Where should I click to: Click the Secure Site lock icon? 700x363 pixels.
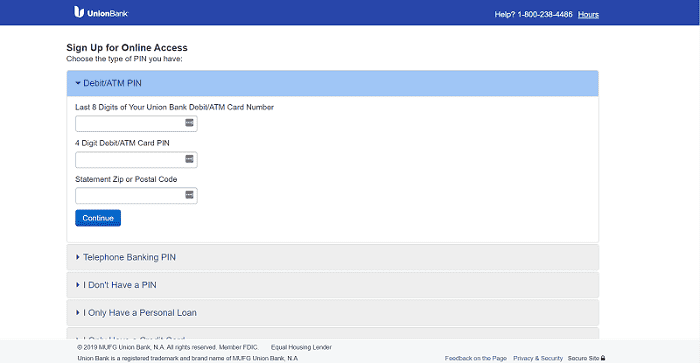603,358
